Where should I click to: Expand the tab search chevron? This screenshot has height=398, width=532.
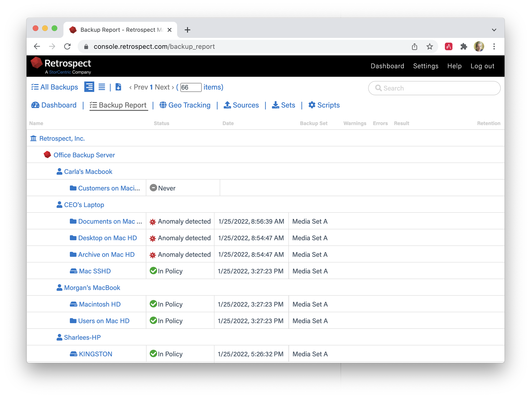pyautogui.click(x=494, y=30)
